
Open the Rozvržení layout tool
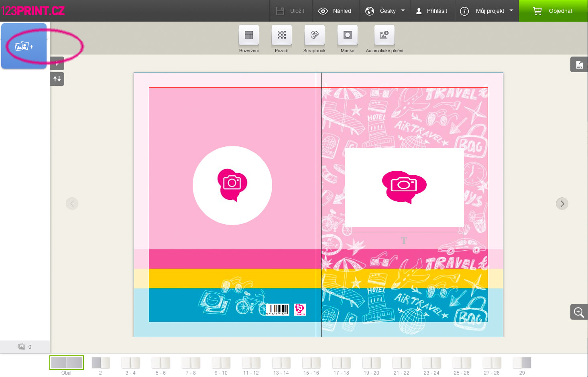pos(249,36)
